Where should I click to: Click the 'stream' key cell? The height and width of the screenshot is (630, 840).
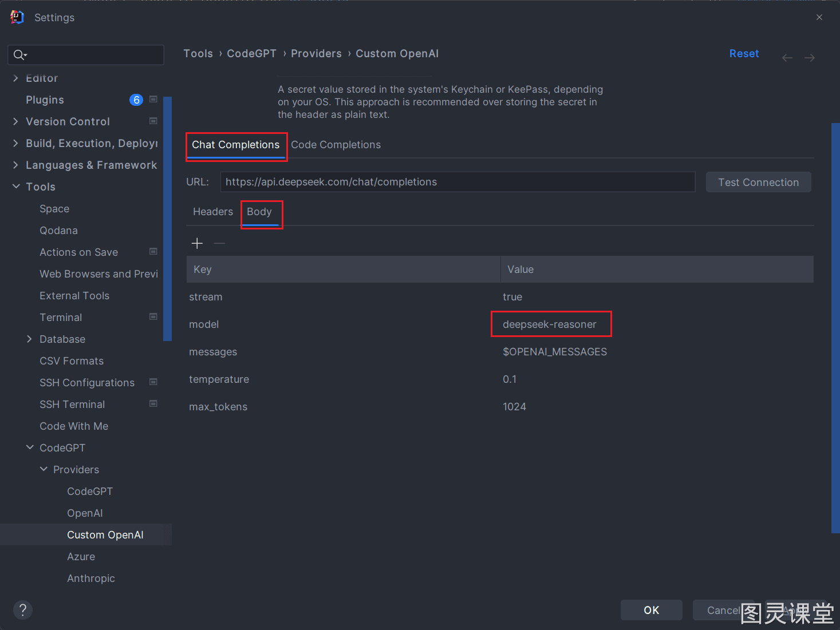(x=206, y=297)
